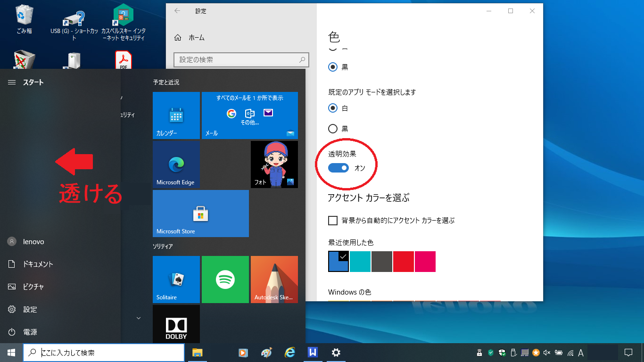Open the Mail tile
The height and width of the screenshot is (362, 644).
(250, 115)
